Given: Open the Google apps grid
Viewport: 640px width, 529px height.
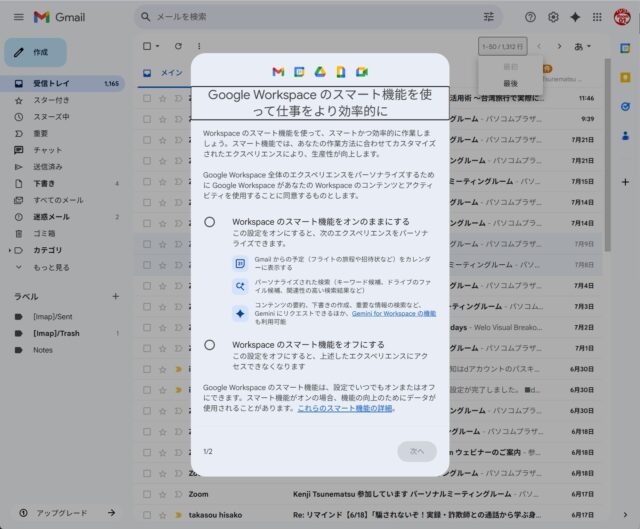Looking at the screenshot, I should 597,17.
